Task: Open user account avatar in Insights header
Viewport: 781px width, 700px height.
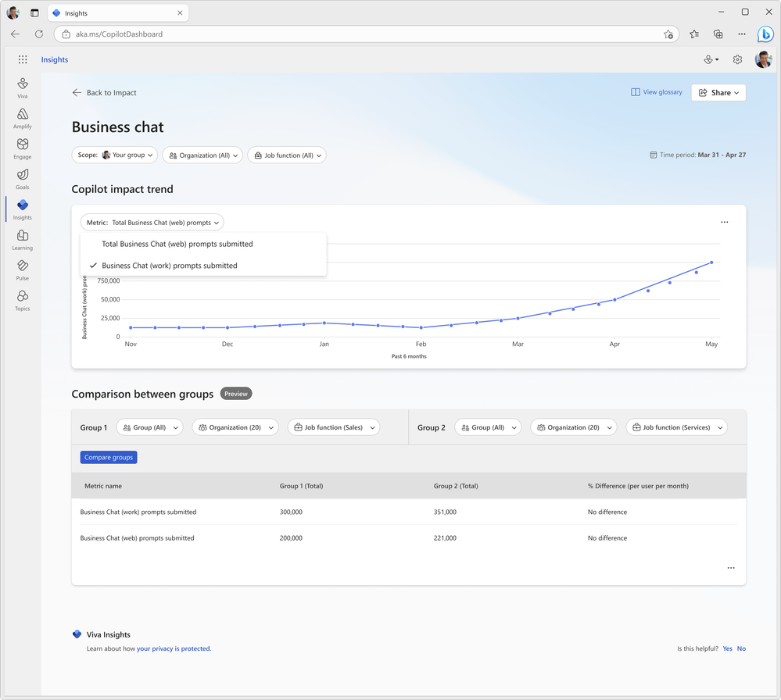Action: pos(763,59)
